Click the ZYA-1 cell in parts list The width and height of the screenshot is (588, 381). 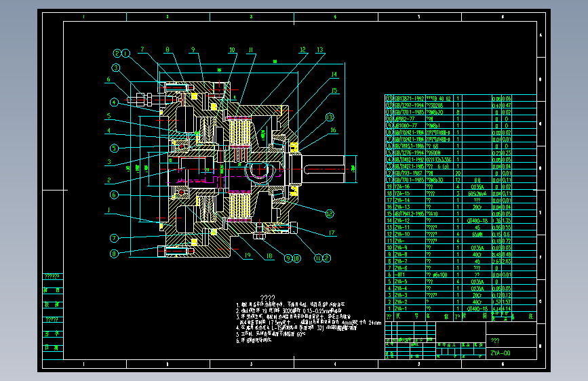click(401, 308)
